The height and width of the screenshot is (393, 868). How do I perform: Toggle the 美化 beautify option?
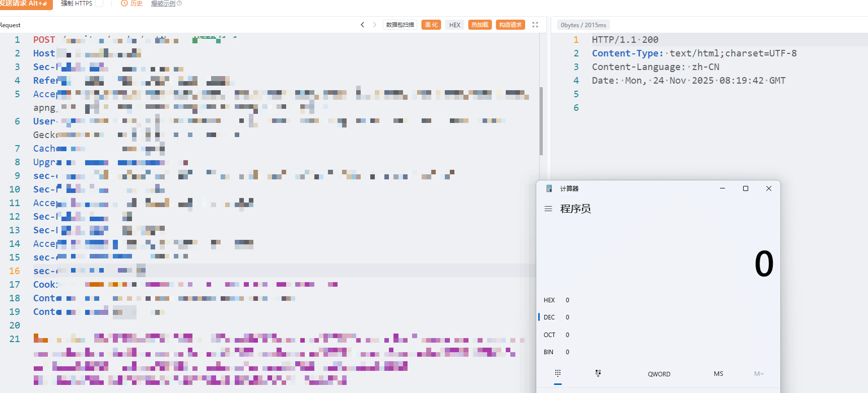431,25
